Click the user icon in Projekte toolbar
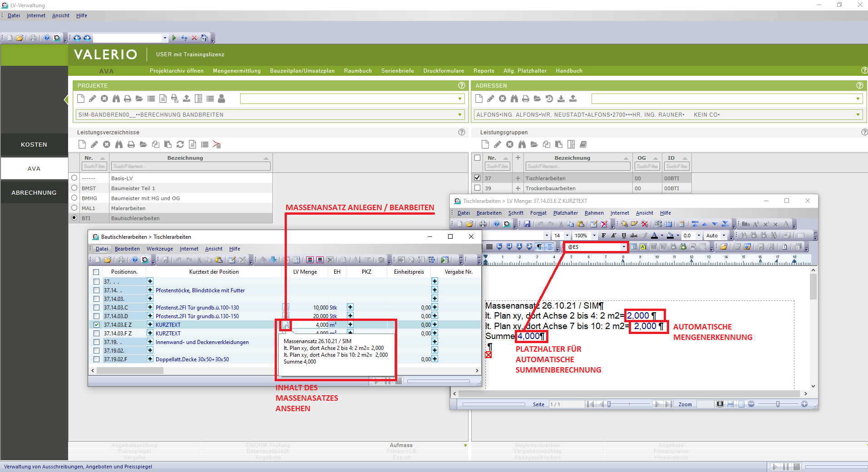The height and width of the screenshot is (472, 868). pyautogui.click(x=222, y=98)
